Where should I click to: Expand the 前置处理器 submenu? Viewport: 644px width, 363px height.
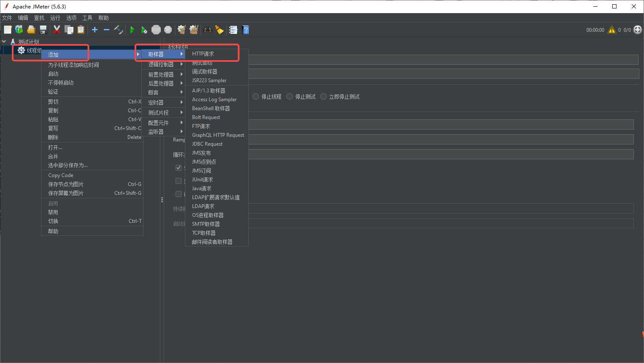[x=163, y=74]
